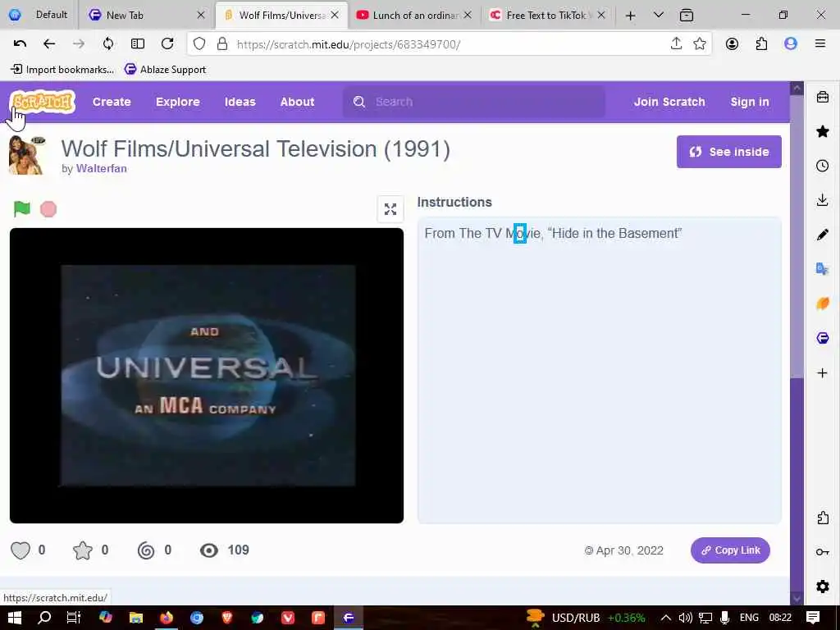Viewport: 840px width, 630px height.
Task: Switch to the New Tab tab
Action: pos(147,15)
